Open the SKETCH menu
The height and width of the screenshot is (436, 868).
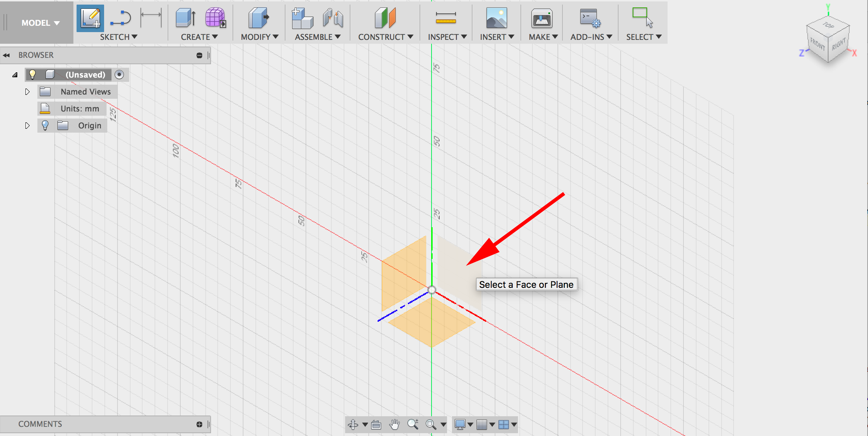pos(119,37)
